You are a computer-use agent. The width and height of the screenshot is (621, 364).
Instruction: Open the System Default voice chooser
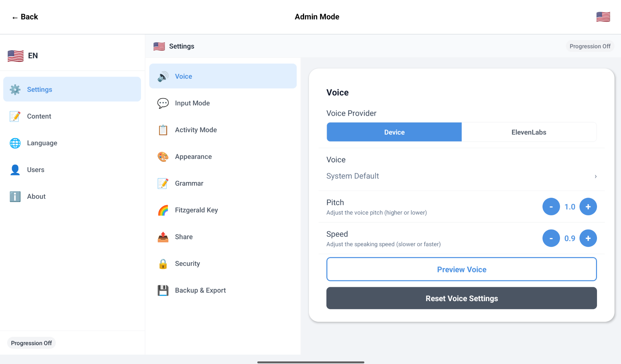(x=461, y=176)
